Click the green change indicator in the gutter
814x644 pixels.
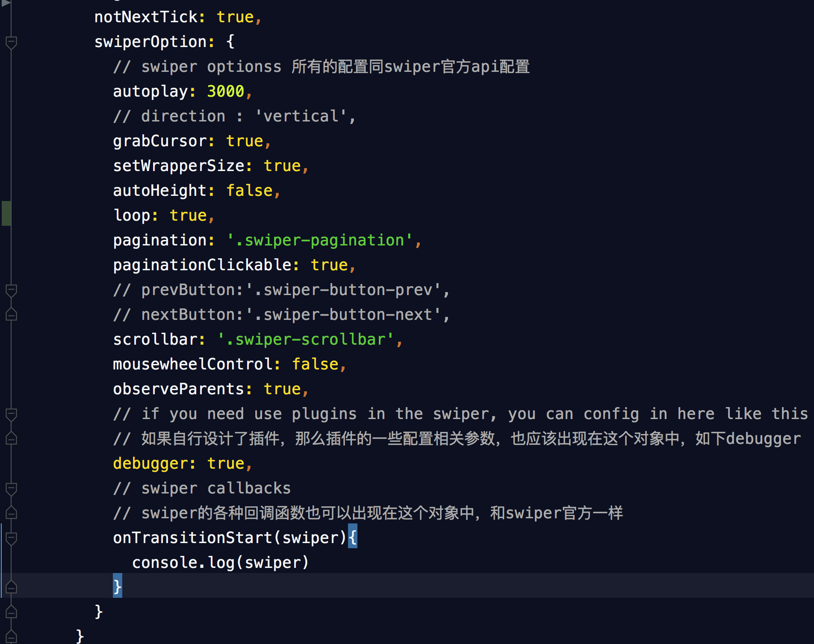click(6, 213)
